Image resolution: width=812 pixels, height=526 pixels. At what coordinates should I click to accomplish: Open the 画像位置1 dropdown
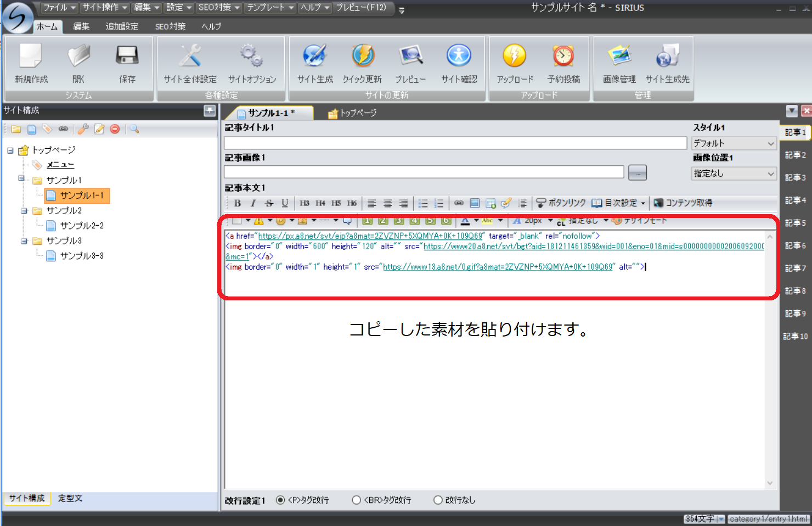[x=734, y=174]
